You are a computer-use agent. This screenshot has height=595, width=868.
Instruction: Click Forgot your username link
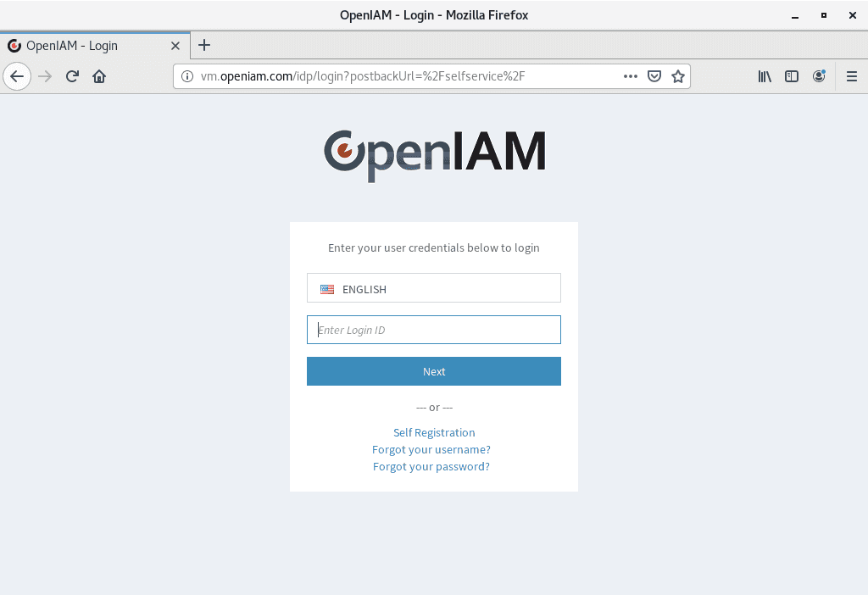[431, 449]
